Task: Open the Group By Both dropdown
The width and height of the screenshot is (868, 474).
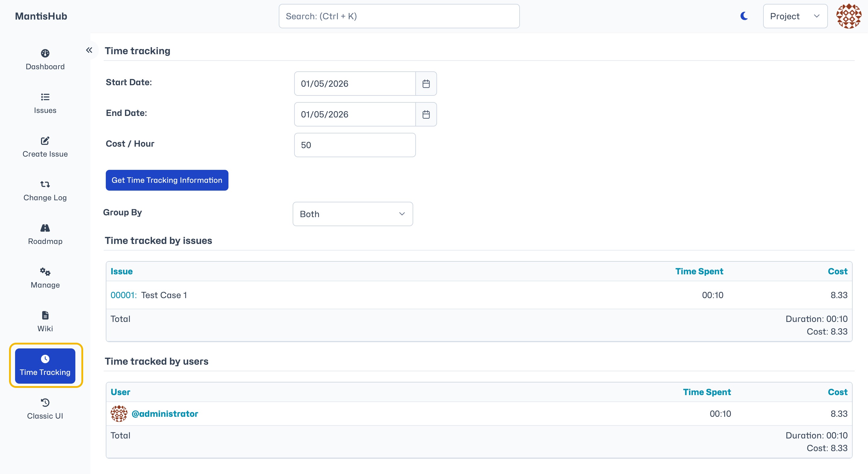Action: click(x=352, y=214)
